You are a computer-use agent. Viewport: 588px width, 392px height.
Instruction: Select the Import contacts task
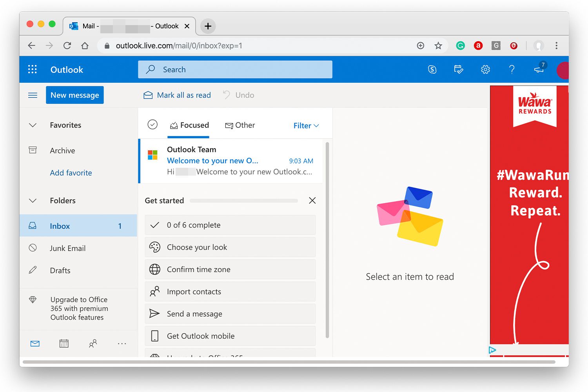230,292
